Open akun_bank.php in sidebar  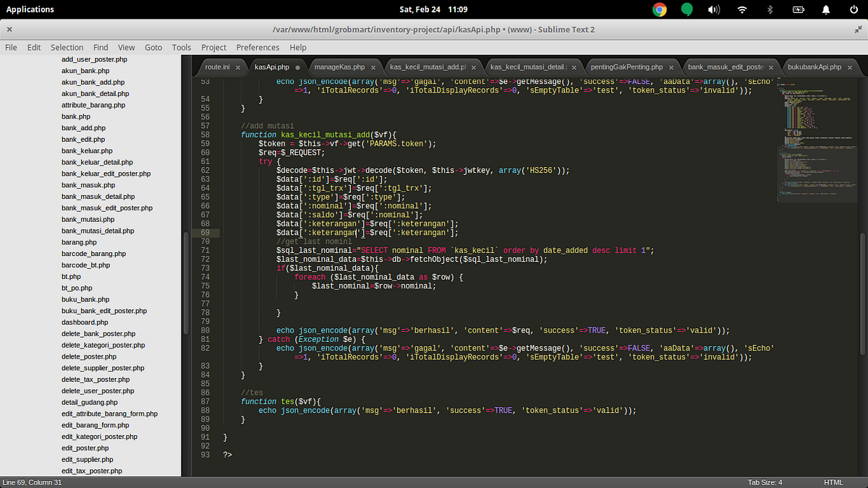click(85, 71)
